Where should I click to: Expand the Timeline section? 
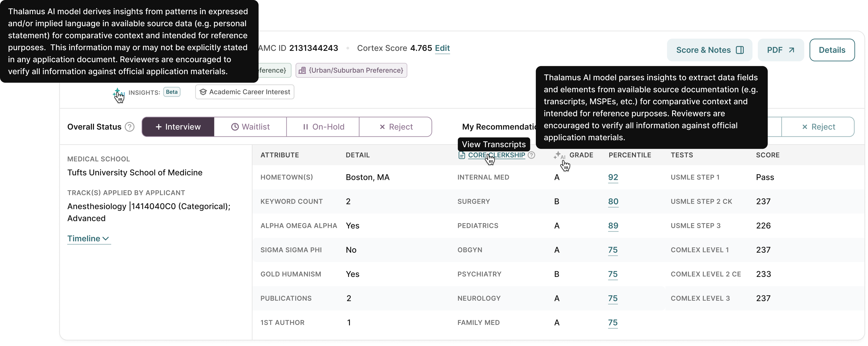pos(88,239)
